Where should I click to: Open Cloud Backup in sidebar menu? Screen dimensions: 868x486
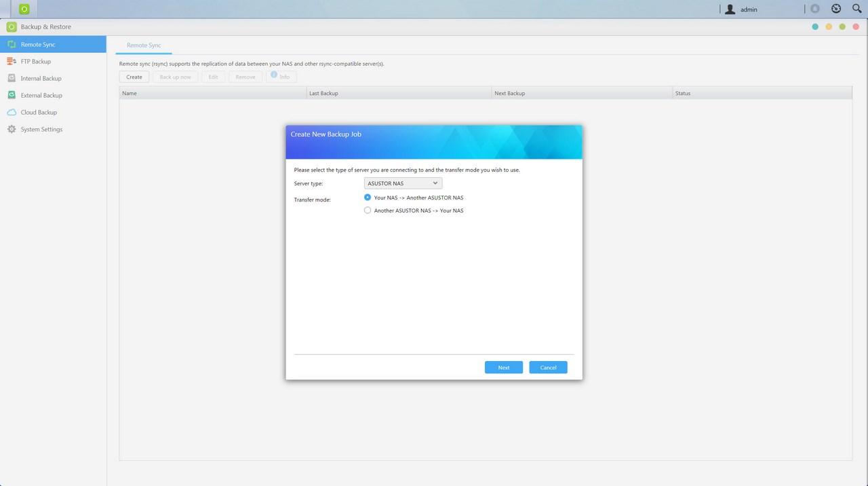[x=53, y=112]
